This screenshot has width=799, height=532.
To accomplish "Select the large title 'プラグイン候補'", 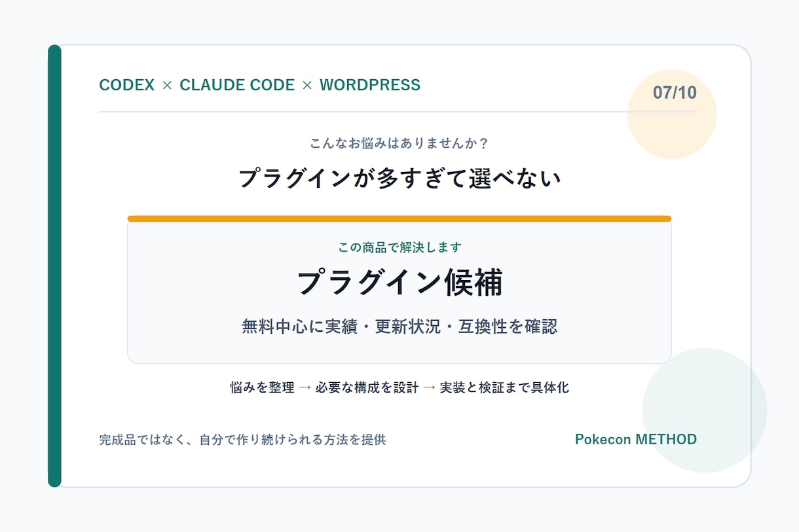I will tap(399, 283).
